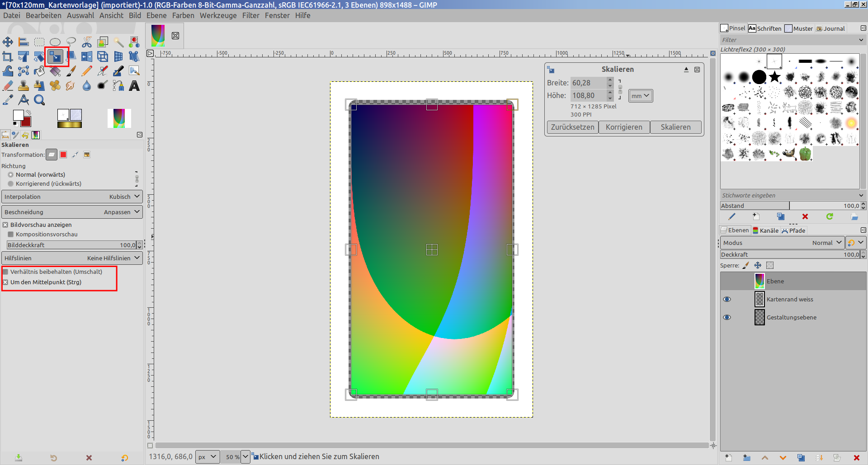Activate the Zoom magnifier tool
This screenshot has height=465, width=868.
click(39, 100)
